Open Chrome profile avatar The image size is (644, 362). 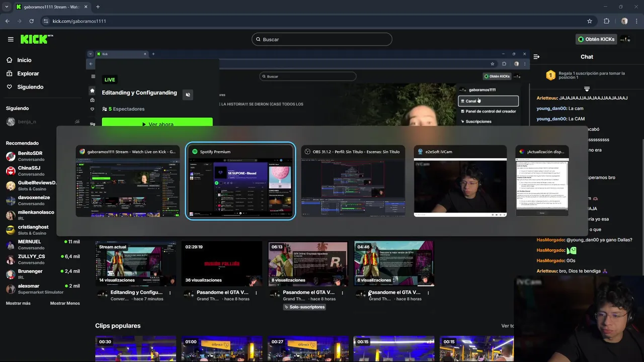[624, 21]
